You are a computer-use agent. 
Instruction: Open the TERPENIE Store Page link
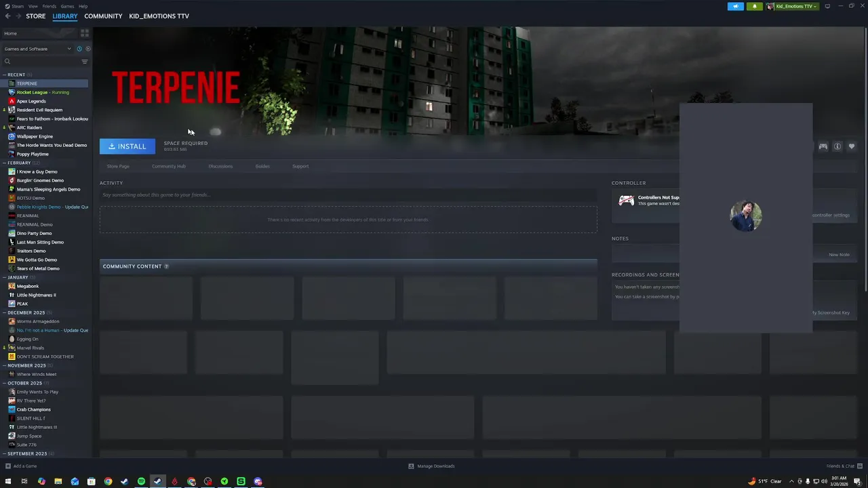tap(118, 166)
